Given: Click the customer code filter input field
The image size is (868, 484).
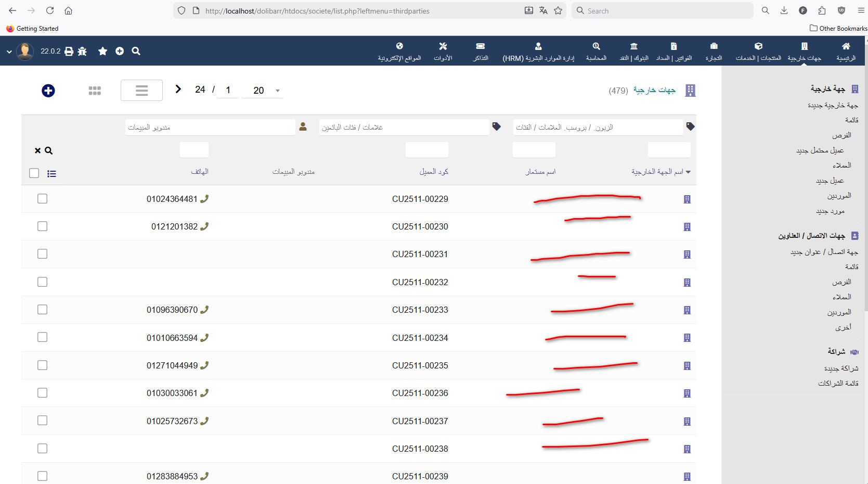Looking at the screenshot, I should tap(426, 150).
